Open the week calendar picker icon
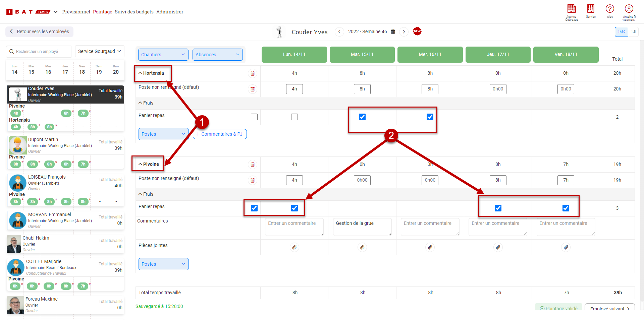This screenshot has height=320, width=644. (x=393, y=32)
